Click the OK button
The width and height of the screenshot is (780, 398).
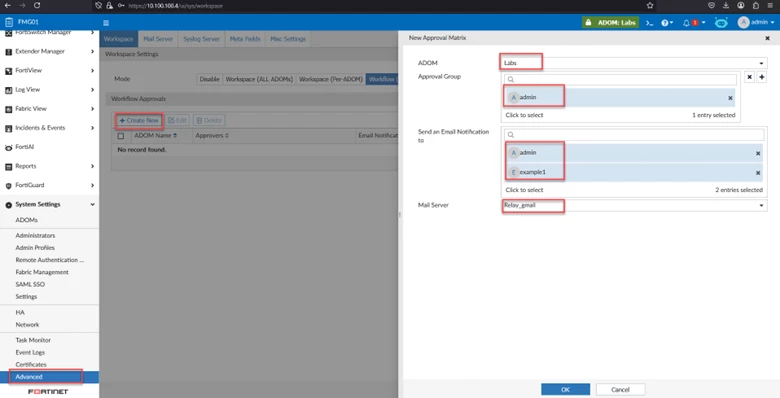[565, 389]
